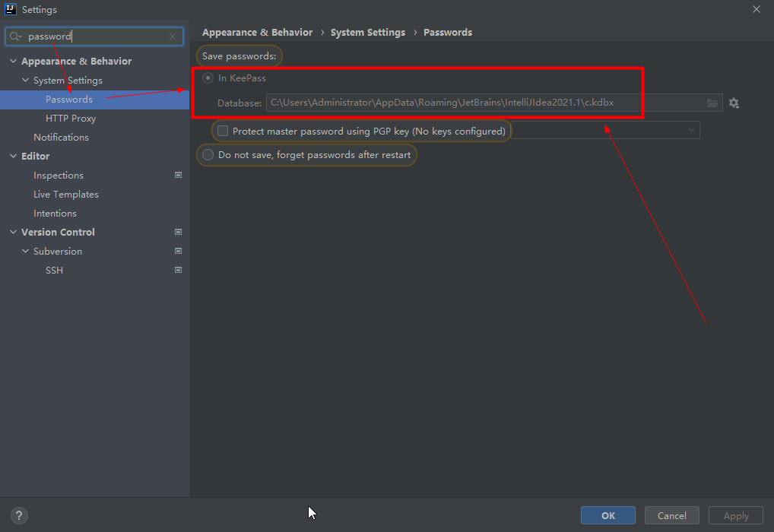Collapse the Appearance & Behavior section

click(14, 62)
